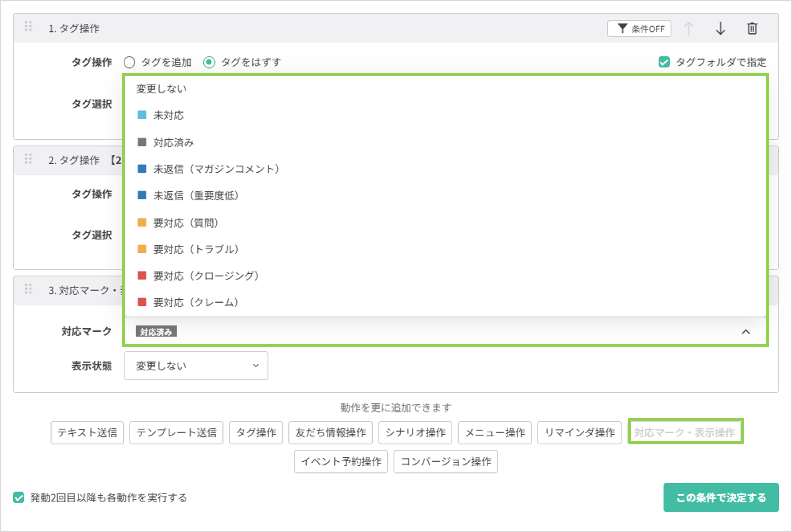Move the タグ操作 block down
Screen dimensions: 792x532
(721, 29)
